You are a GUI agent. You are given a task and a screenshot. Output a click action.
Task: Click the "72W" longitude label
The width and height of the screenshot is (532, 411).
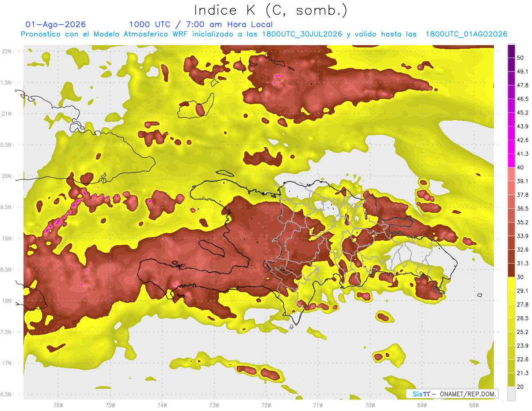(x=266, y=405)
